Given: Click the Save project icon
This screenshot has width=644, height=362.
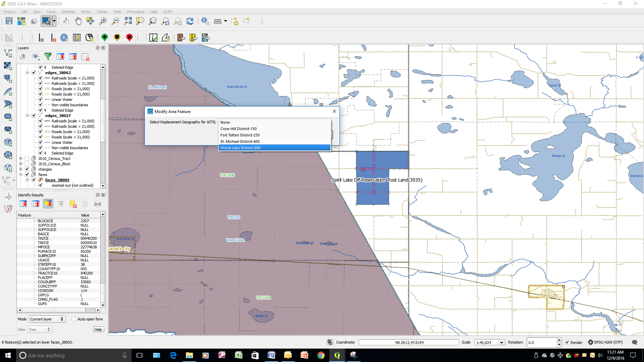Looking at the screenshot, I should pos(9,21).
